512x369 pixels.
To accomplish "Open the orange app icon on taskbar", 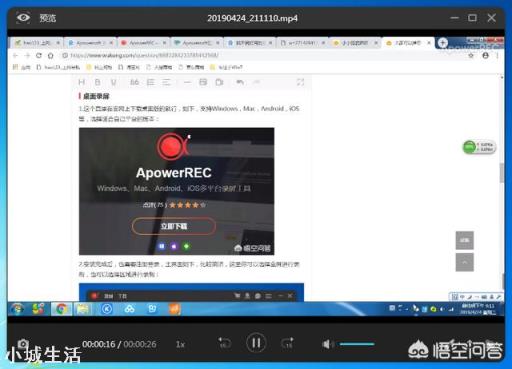I will [x=175, y=309].
